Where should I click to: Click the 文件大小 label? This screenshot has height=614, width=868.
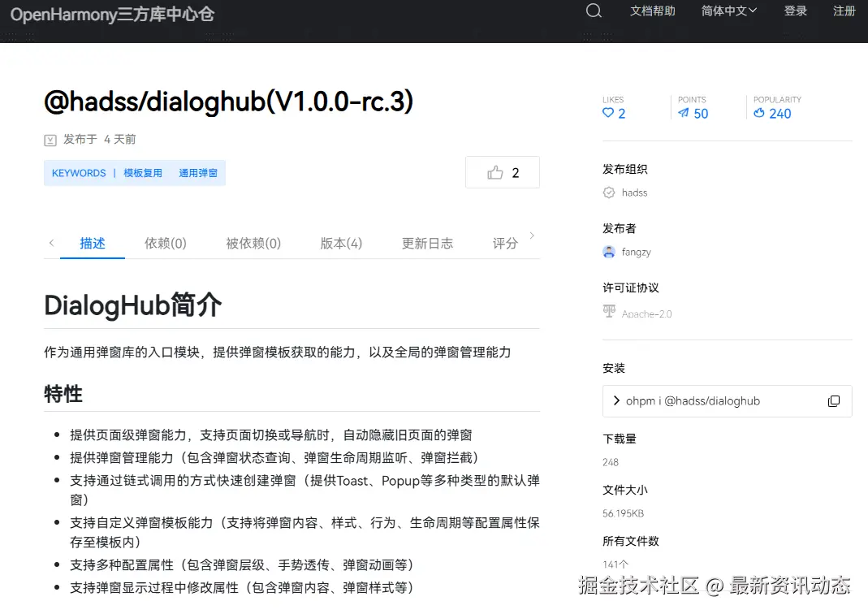[x=625, y=490]
